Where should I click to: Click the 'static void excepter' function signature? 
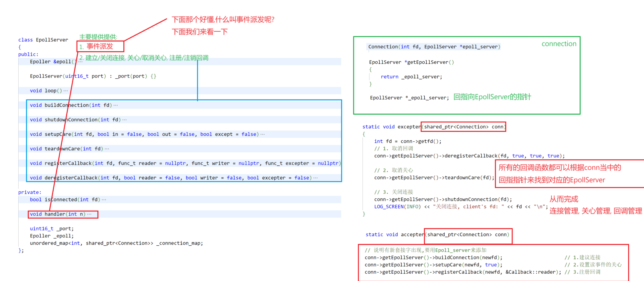pos(434,127)
